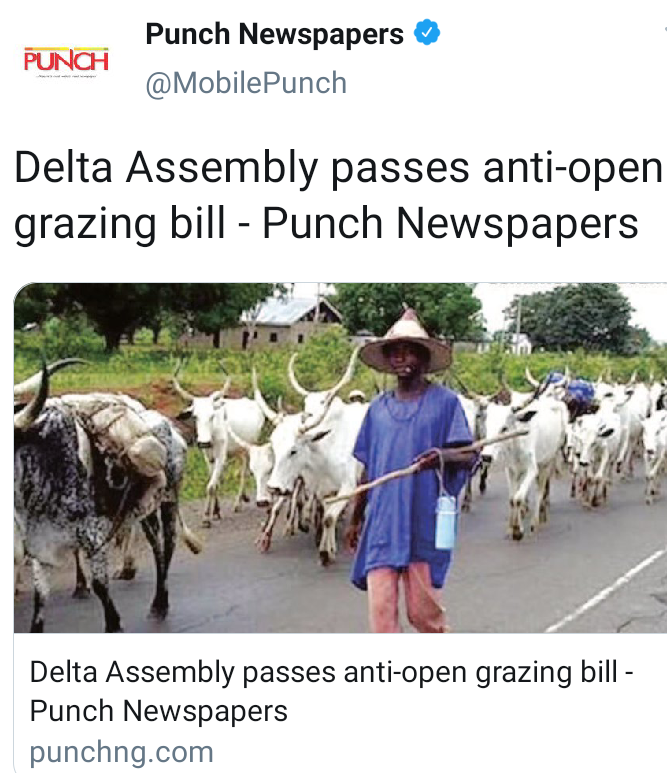Image resolution: width=667 pixels, height=773 pixels.
Task: Open the tweet options caret at top right
Action: tap(665, 31)
